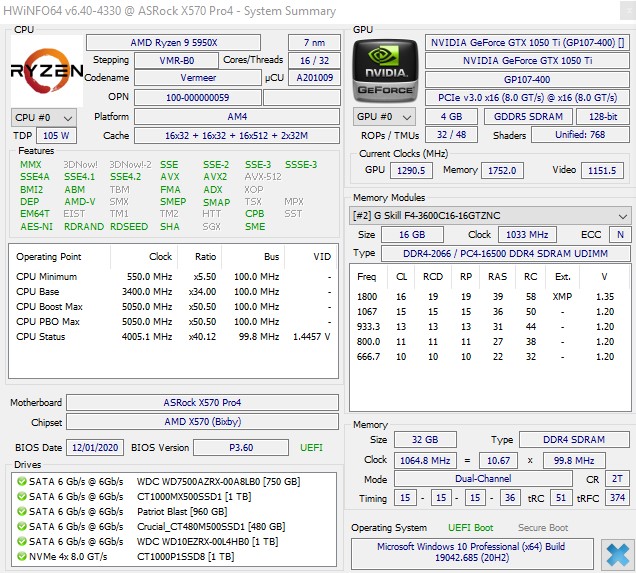Click the BIOS Version P3.60 field
Image resolution: width=636 pixels, height=573 pixels.
click(x=241, y=448)
